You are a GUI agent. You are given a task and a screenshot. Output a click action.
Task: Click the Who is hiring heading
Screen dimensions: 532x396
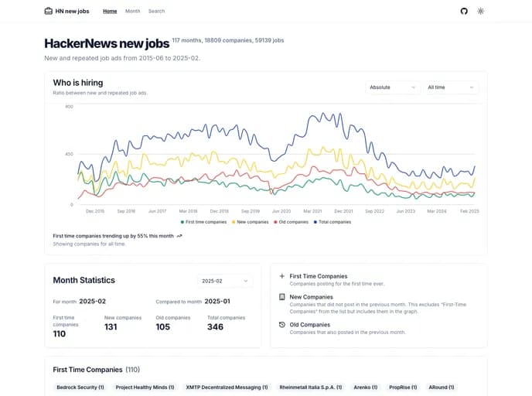(x=78, y=83)
